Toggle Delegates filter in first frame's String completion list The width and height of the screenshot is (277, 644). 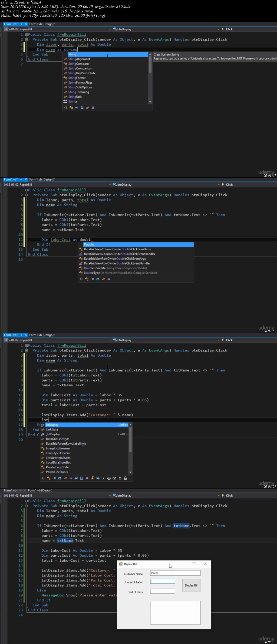pos(93,108)
